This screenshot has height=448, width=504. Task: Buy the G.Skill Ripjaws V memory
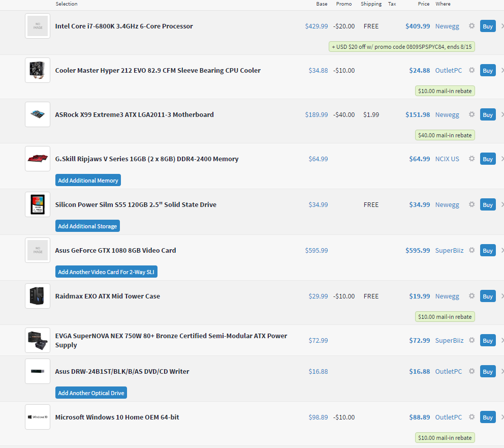(488, 159)
